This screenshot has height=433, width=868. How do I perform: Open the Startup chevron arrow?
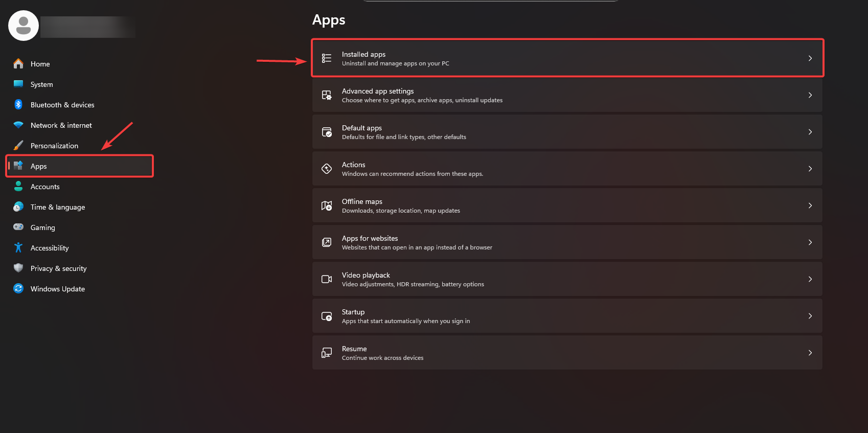pyautogui.click(x=810, y=316)
